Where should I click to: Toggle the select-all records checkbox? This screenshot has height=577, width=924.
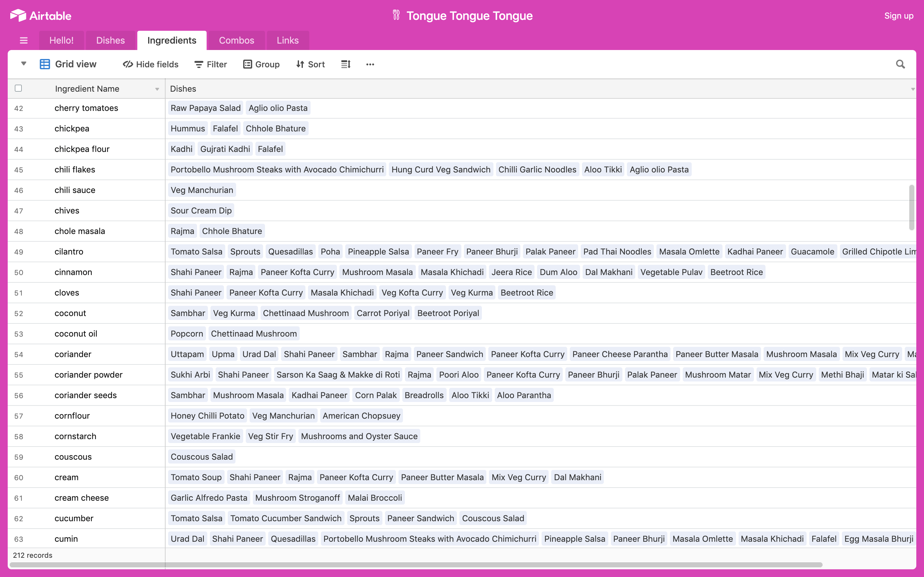pyautogui.click(x=18, y=88)
